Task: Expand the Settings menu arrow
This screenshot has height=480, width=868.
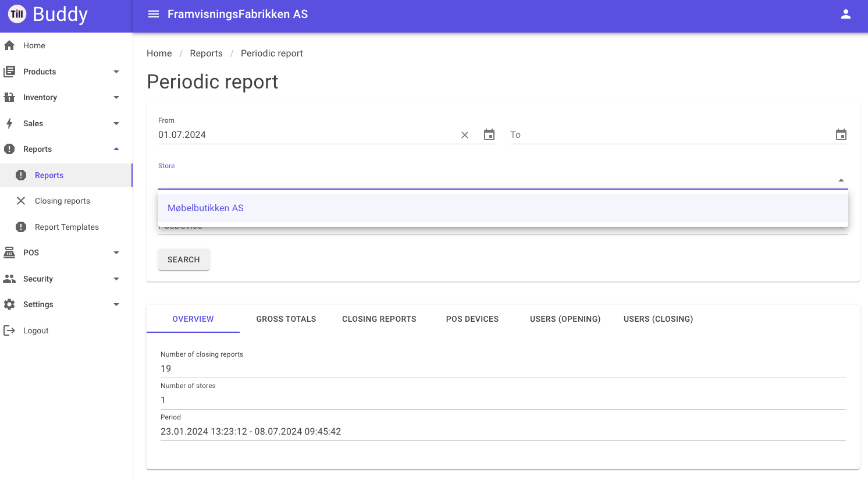Action: (x=116, y=304)
